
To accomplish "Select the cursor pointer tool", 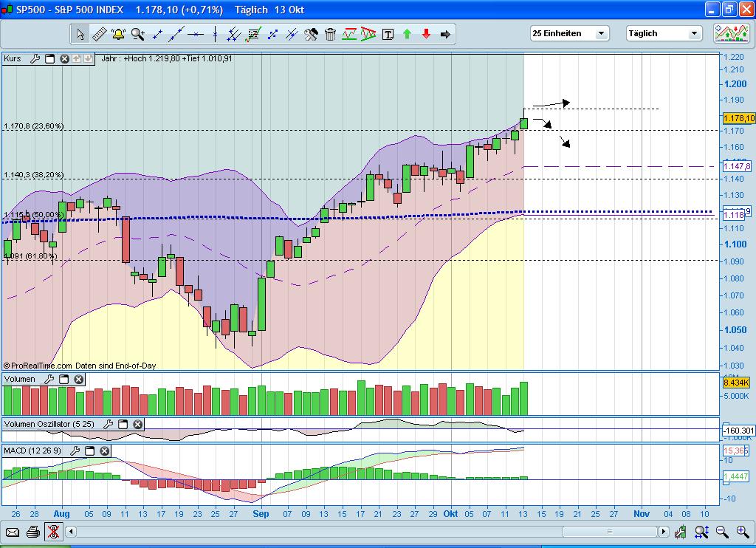I will coord(80,34).
